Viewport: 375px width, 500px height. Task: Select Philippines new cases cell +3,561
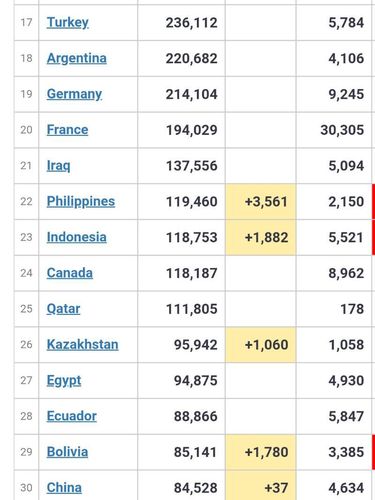pos(261,202)
